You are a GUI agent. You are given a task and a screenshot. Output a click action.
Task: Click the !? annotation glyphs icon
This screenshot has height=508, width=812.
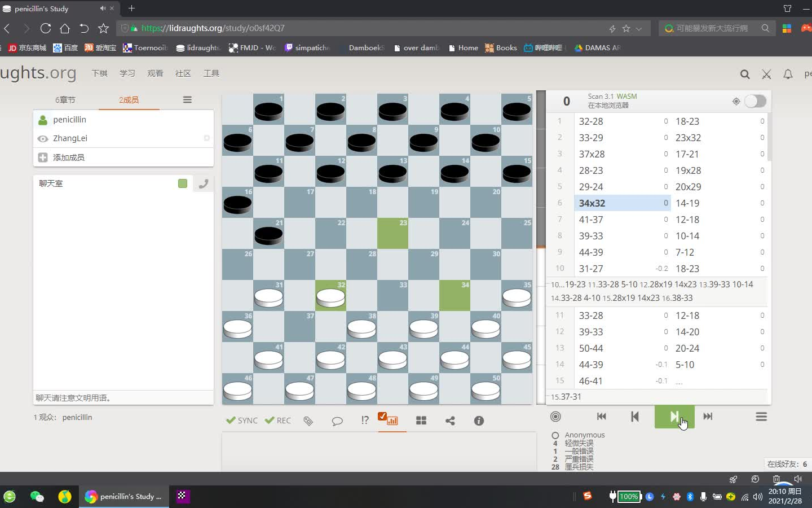coord(365,421)
